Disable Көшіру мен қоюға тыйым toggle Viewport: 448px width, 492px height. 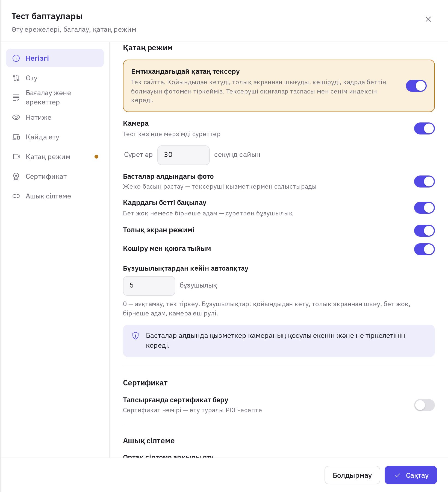point(424,249)
